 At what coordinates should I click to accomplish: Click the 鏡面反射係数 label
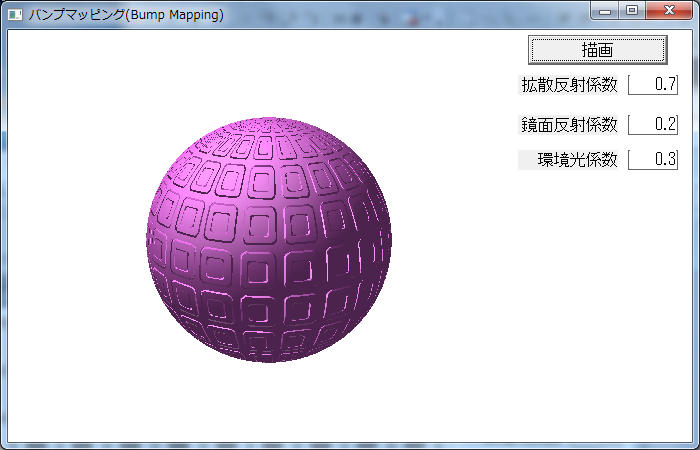(x=568, y=125)
